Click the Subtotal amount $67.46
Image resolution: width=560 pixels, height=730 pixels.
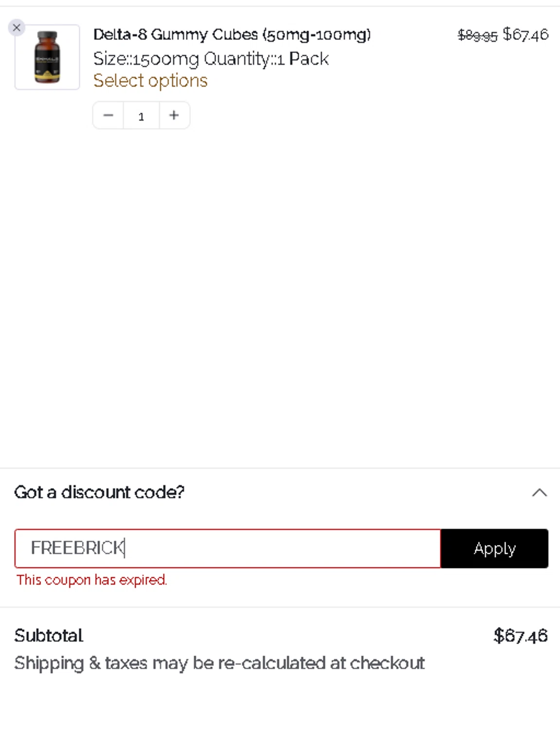(520, 636)
